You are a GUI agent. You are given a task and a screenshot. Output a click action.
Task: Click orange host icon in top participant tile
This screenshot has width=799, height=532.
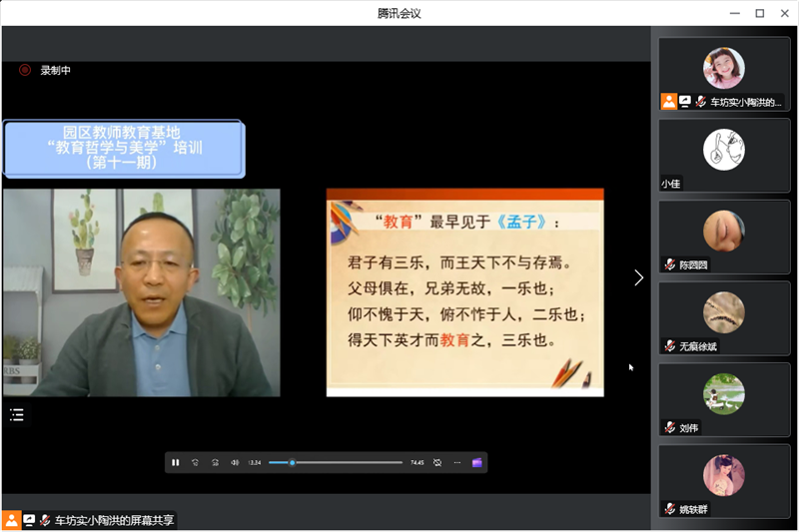coord(668,102)
